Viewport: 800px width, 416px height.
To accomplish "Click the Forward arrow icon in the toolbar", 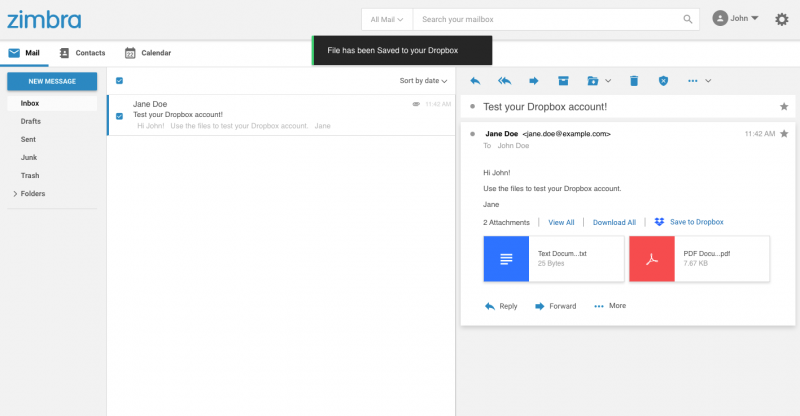I will (534, 81).
